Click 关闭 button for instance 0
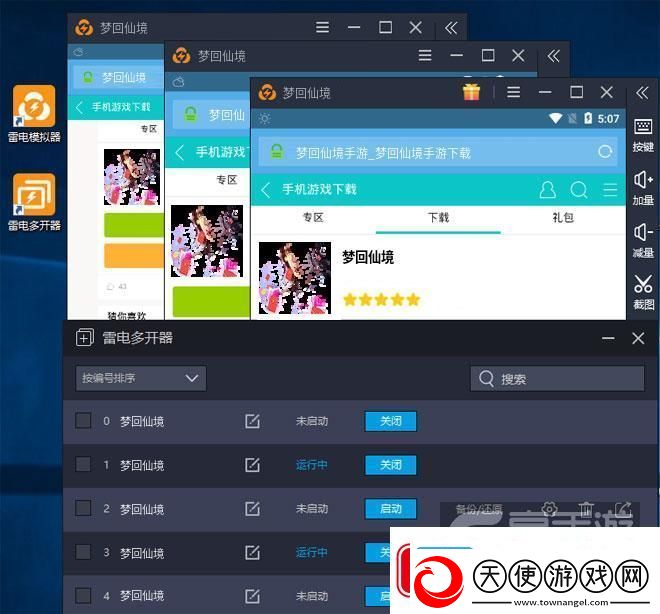The height and width of the screenshot is (614, 660). coord(391,421)
